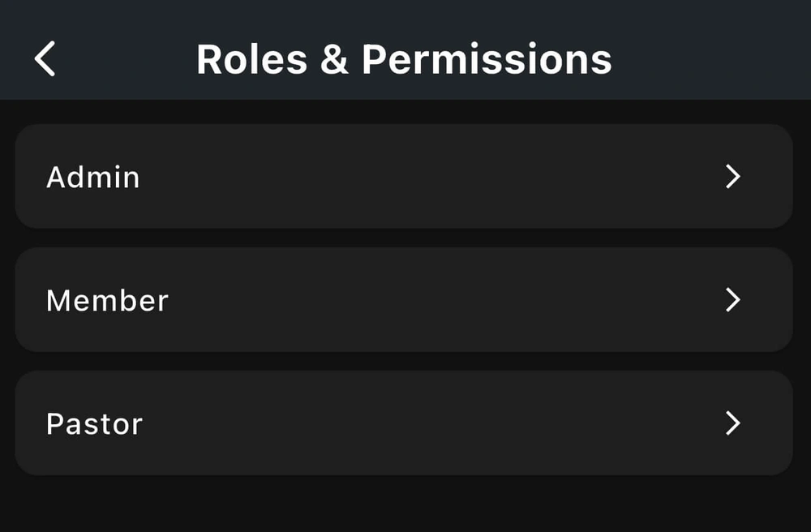Choose the Admin list card
811x532 pixels.
click(403, 177)
